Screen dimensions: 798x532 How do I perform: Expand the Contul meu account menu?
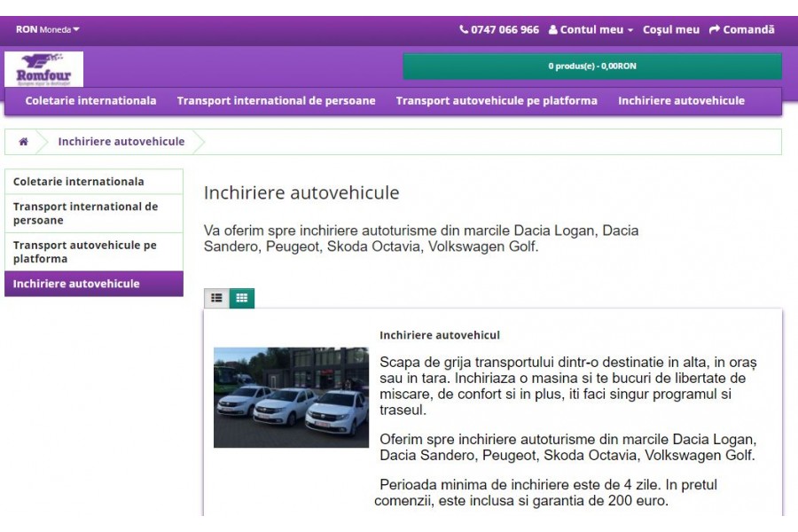591,29
